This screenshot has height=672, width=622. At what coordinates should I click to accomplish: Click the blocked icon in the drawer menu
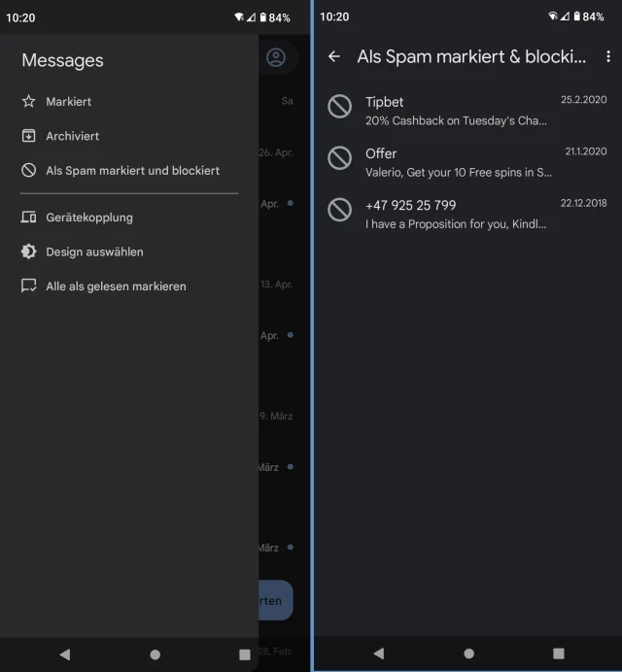point(29,170)
